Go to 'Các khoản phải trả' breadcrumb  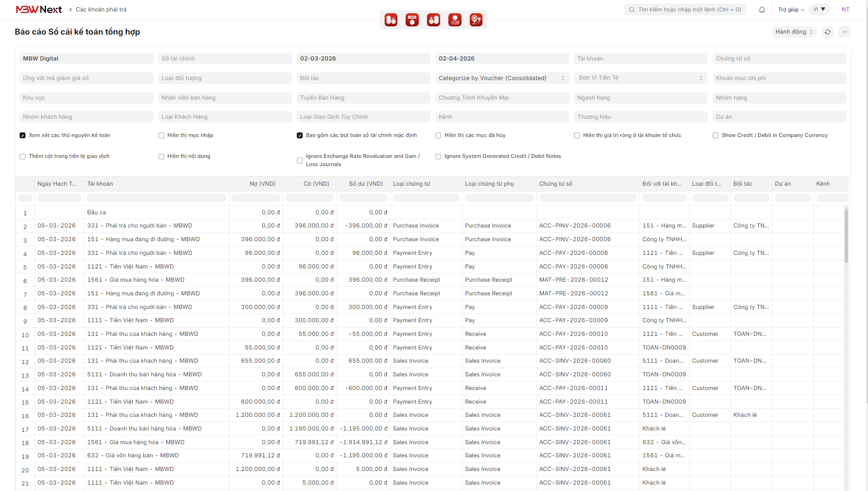[101, 10]
